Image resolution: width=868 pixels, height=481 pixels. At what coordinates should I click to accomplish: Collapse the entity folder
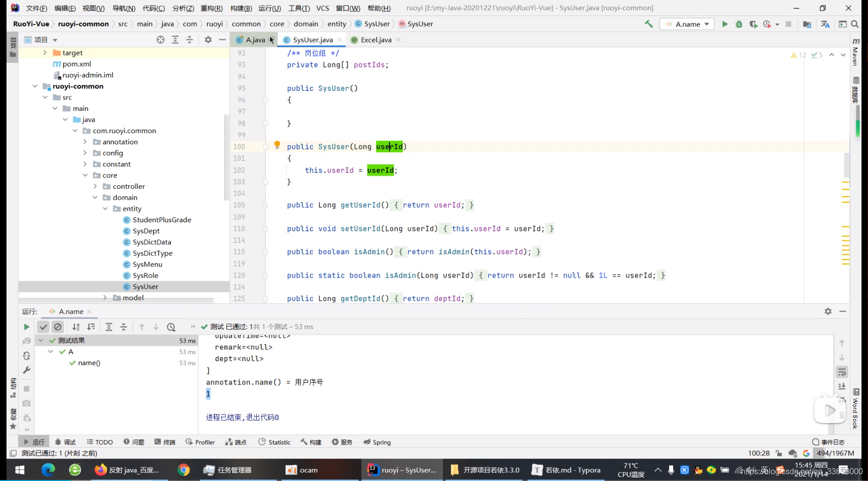105,209
